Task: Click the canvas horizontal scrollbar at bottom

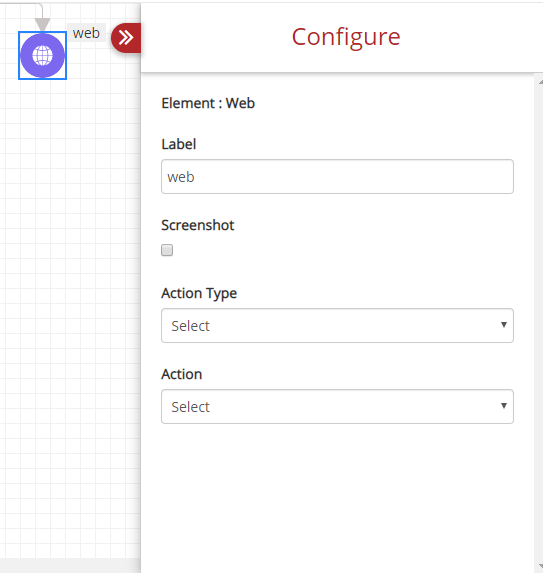Action: (70, 565)
